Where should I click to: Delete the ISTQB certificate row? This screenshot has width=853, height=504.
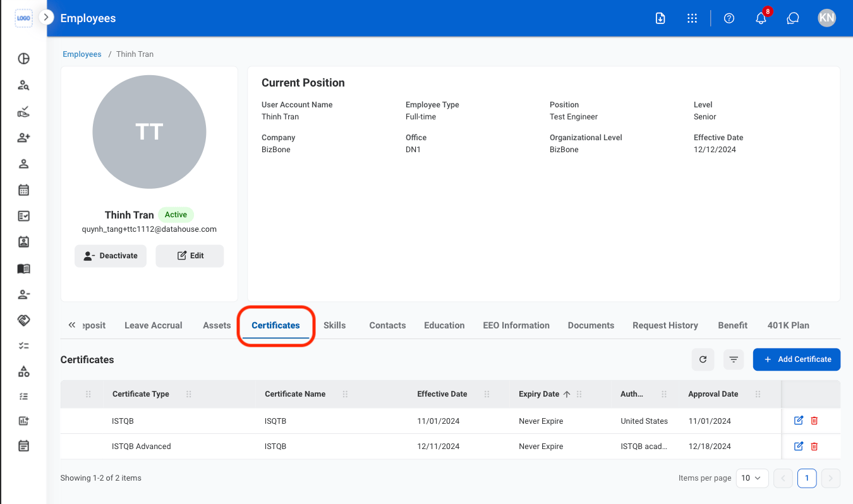pyautogui.click(x=814, y=421)
